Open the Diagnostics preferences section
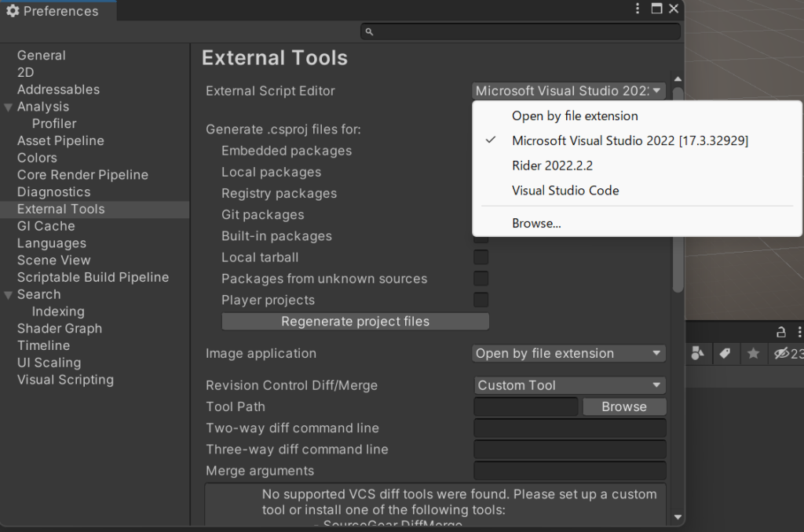Image resolution: width=804 pixels, height=532 pixels. pos(54,191)
